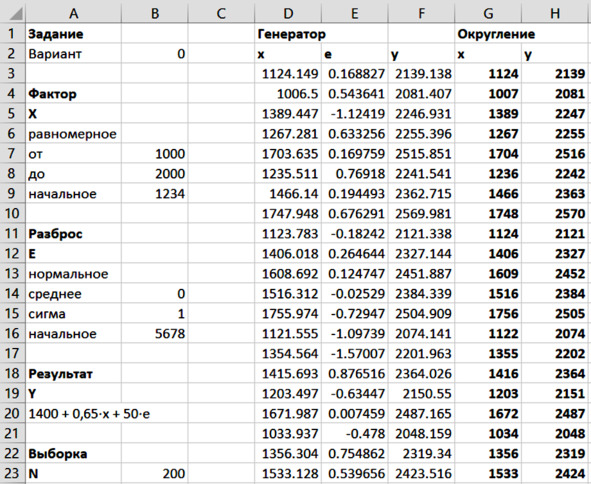This screenshot has height=484, width=591.
Task: Click the lower bound cell 1000
Action: [x=155, y=154]
